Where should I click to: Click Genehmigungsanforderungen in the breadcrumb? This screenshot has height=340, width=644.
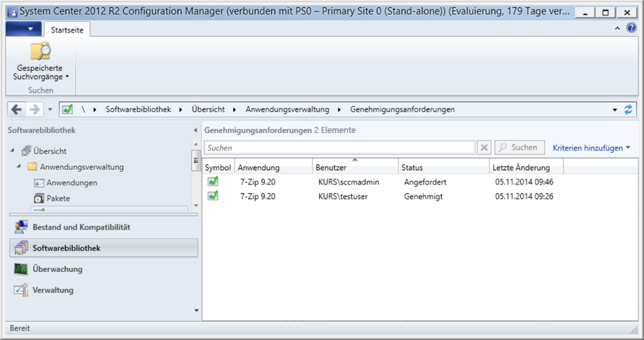tap(402, 109)
